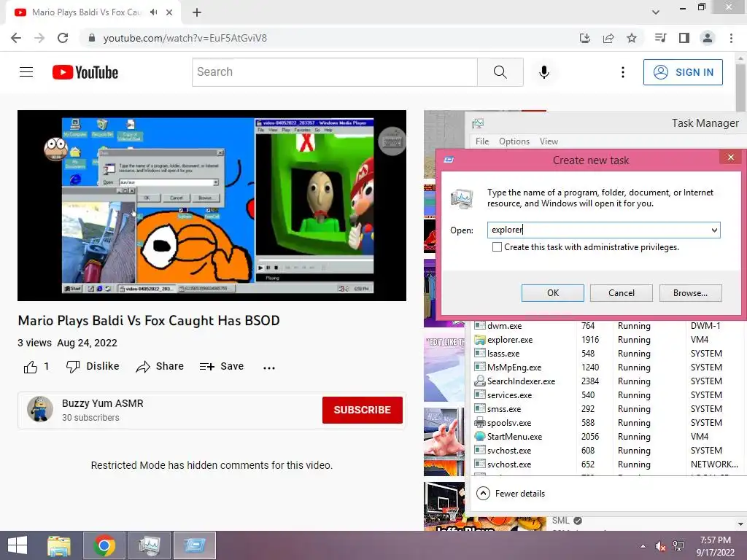Open Chrome media controls icon
The width and height of the screenshot is (747, 560).
point(660,38)
